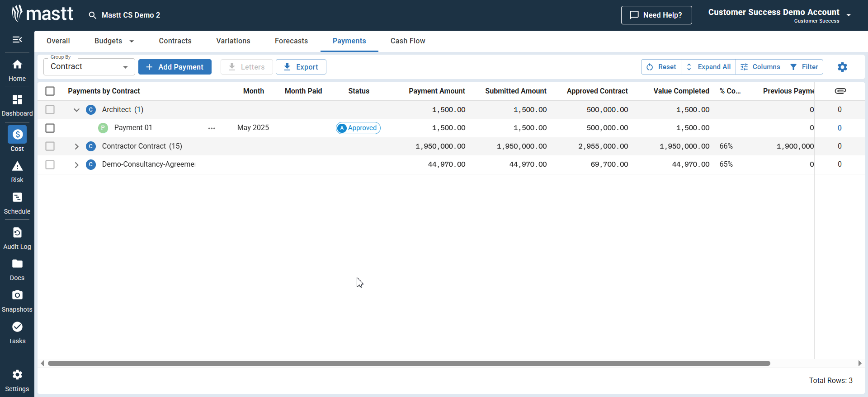Viewport: 868px width, 397px height.
Task: Click the Payment 01 attachment count link
Action: click(x=840, y=128)
